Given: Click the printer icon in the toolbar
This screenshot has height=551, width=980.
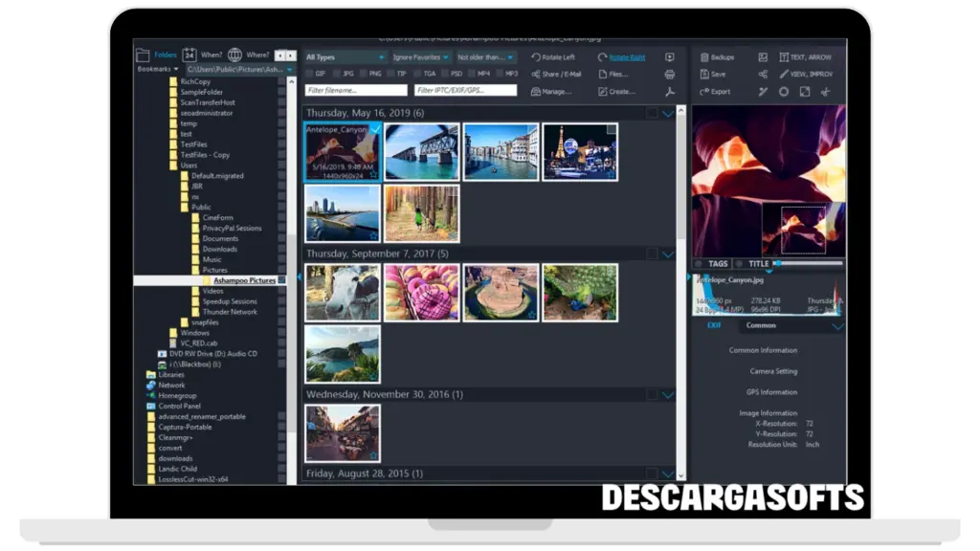Looking at the screenshot, I should click(670, 75).
